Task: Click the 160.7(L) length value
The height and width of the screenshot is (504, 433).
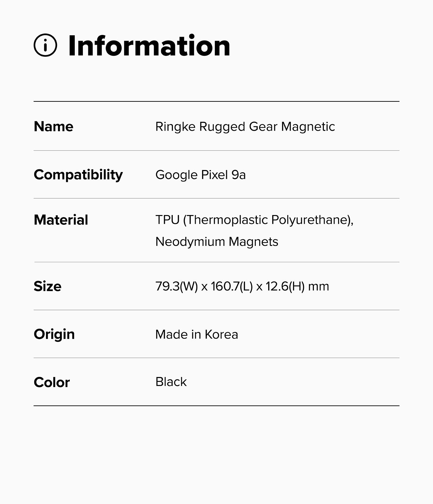Action: coord(232,286)
